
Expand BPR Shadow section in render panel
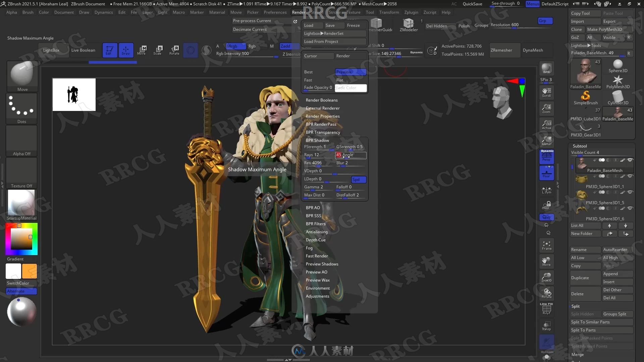click(x=318, y=140)
